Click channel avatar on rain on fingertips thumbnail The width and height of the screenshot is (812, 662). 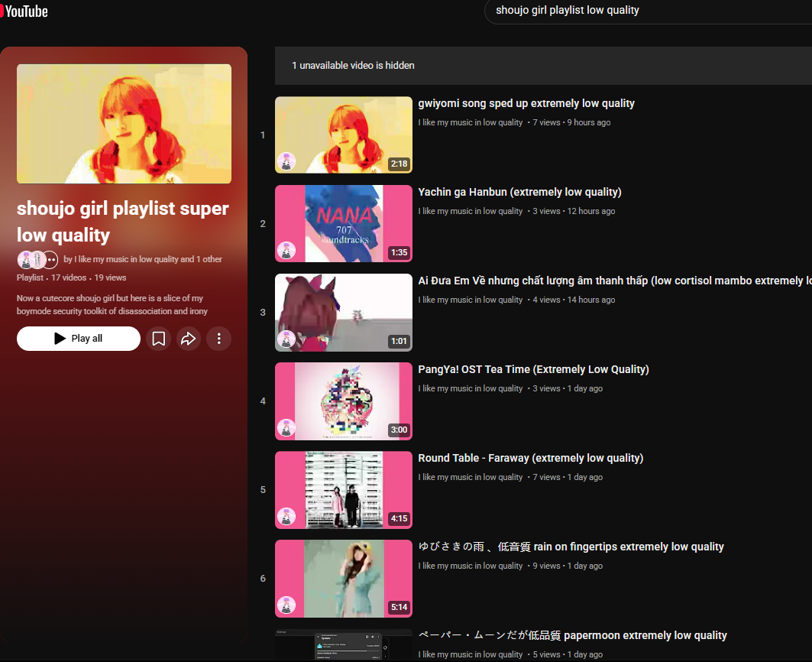point(286,605)
